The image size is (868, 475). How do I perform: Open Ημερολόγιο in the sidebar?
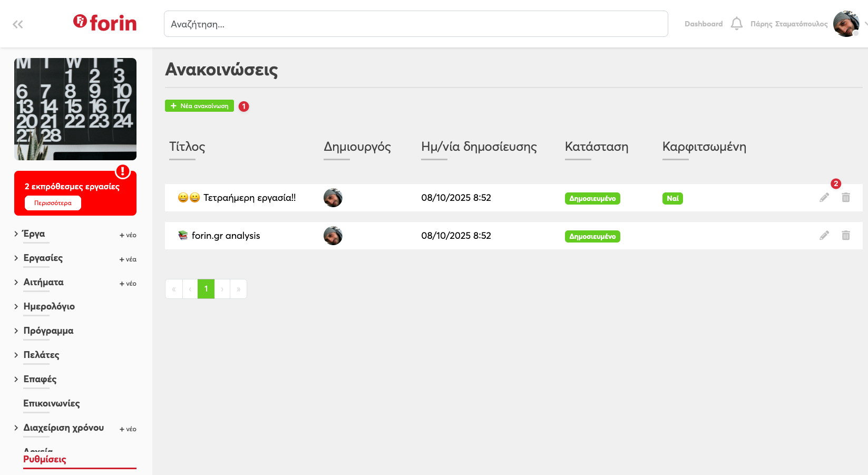tap(49, 306)
